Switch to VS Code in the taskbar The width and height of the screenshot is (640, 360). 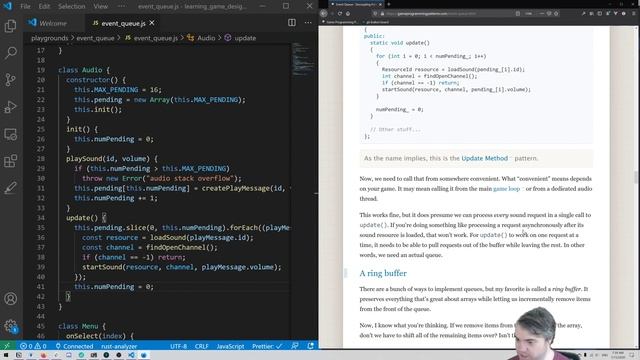(x=131, y=355)
